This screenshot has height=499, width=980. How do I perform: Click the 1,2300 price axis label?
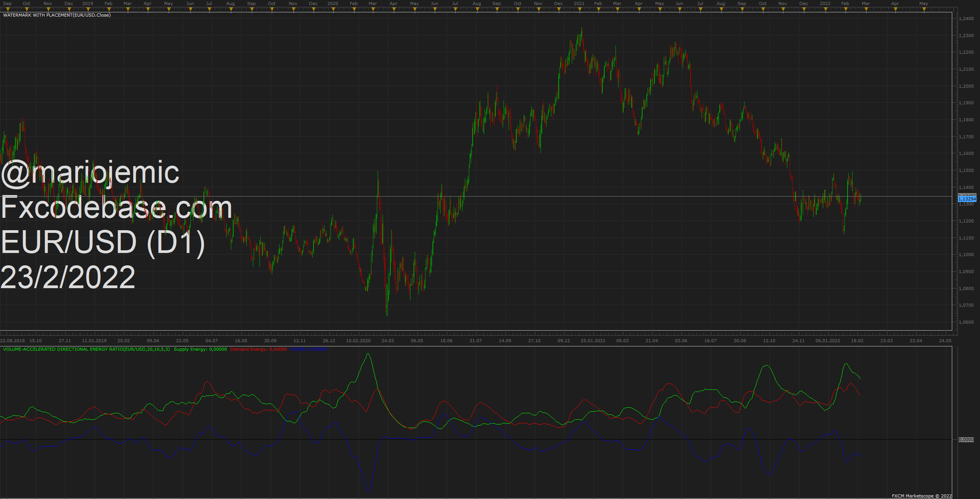point(966,36)
